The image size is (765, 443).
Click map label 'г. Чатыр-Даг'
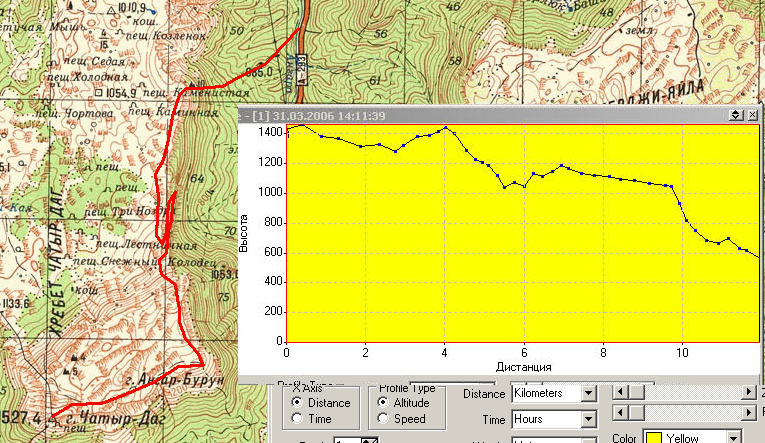115,419
